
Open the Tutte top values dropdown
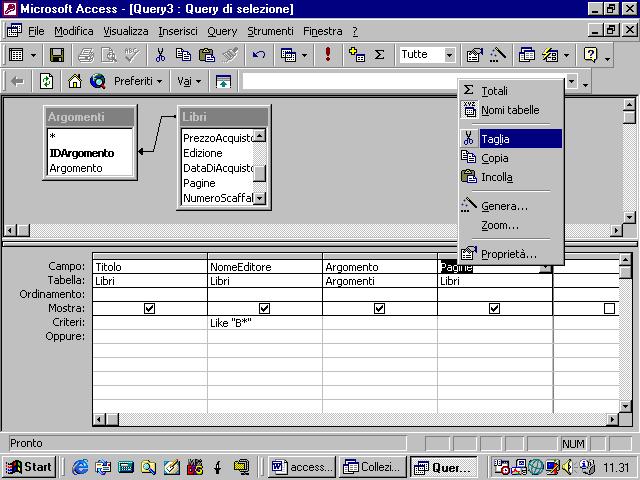449,55
